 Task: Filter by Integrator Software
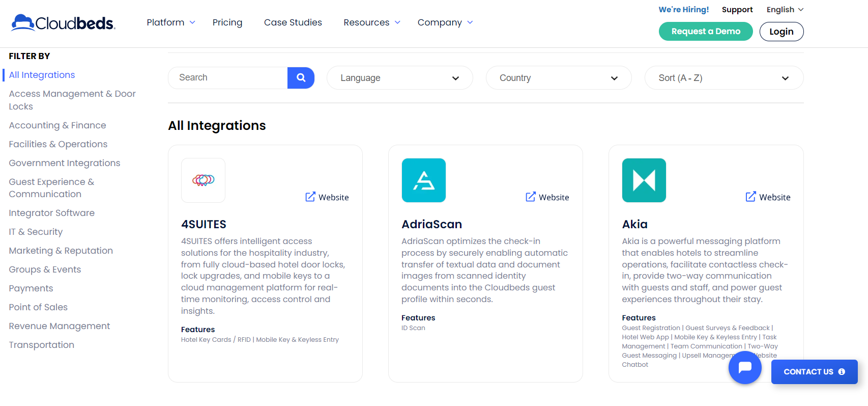pos(52,213)
